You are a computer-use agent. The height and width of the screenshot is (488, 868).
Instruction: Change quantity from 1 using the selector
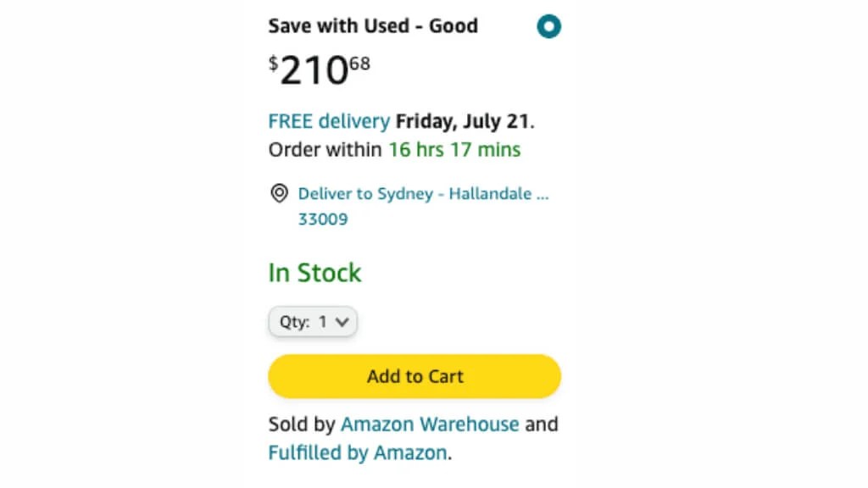312,321
